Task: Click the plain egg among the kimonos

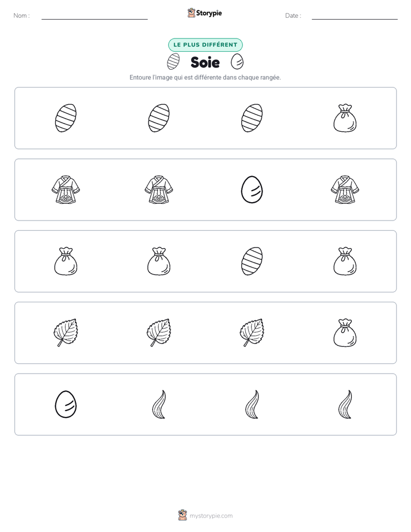Action: pyautogui.click(x=252, y=189)
